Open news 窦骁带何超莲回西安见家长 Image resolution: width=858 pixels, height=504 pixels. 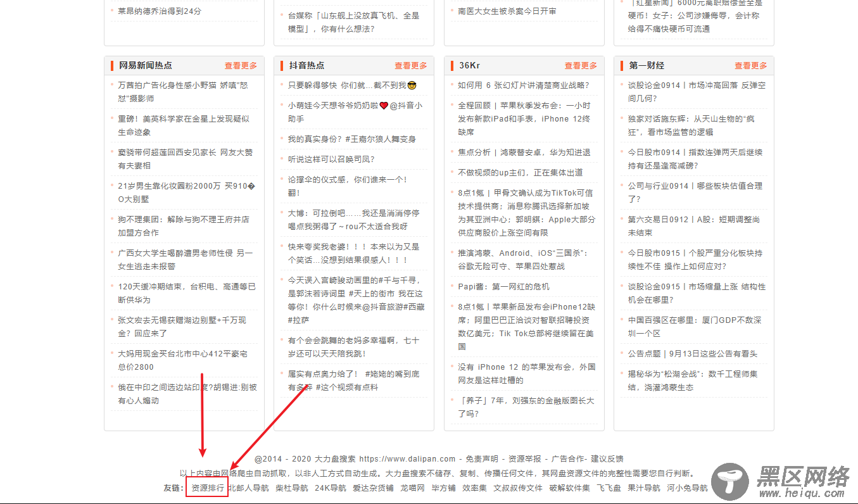click(x=185, y=159)
